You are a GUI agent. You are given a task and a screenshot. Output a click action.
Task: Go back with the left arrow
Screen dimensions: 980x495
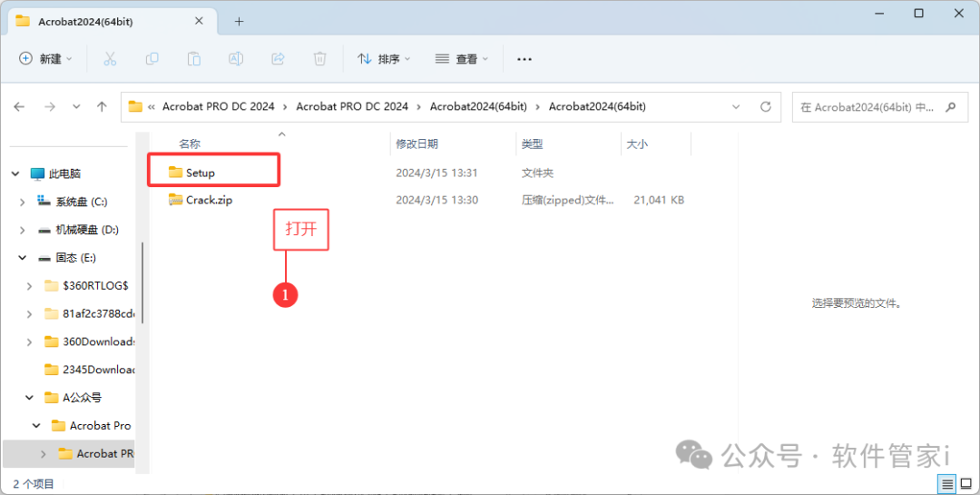click(19, 107)
